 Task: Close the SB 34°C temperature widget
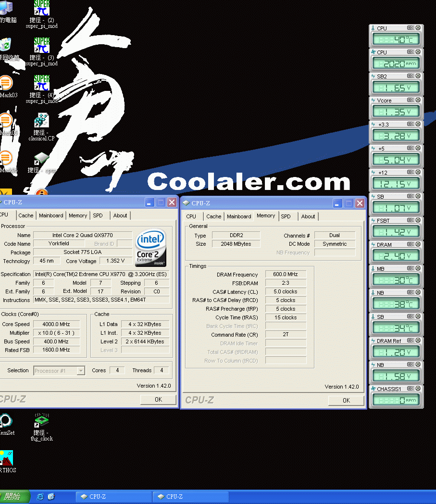[x=418, y=316]
